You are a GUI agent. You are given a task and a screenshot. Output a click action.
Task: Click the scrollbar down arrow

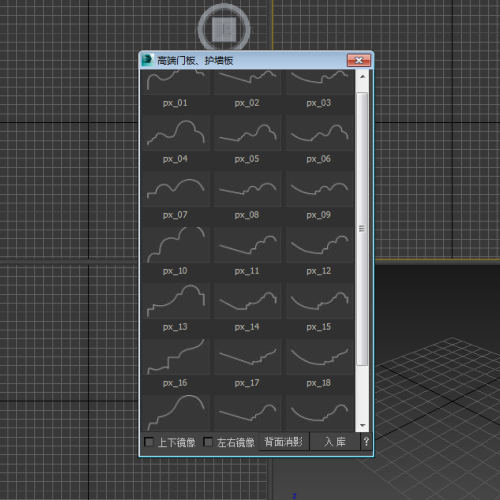click(x=363, y=425)
